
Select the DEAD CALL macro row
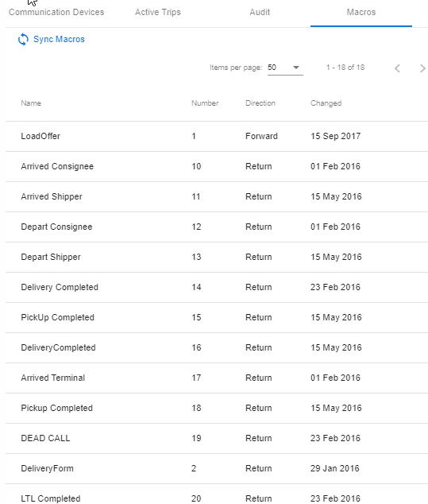point(217,439)
